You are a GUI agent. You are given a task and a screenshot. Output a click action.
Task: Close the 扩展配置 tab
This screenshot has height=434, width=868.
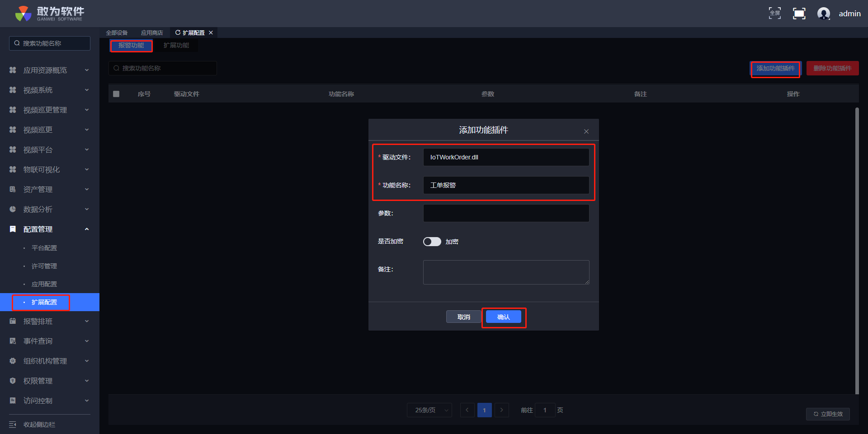click(211, 33)
